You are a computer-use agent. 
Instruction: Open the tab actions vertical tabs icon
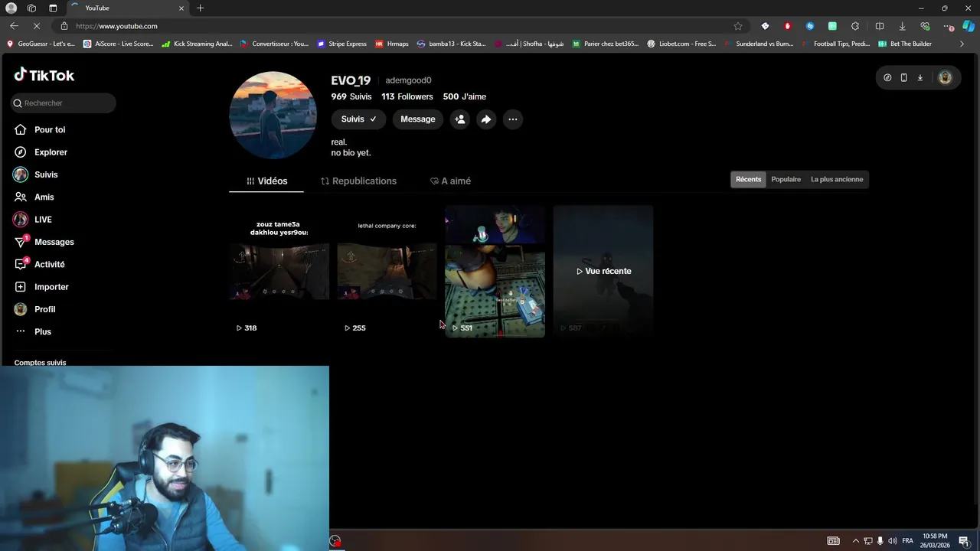(x=53, y=8)
